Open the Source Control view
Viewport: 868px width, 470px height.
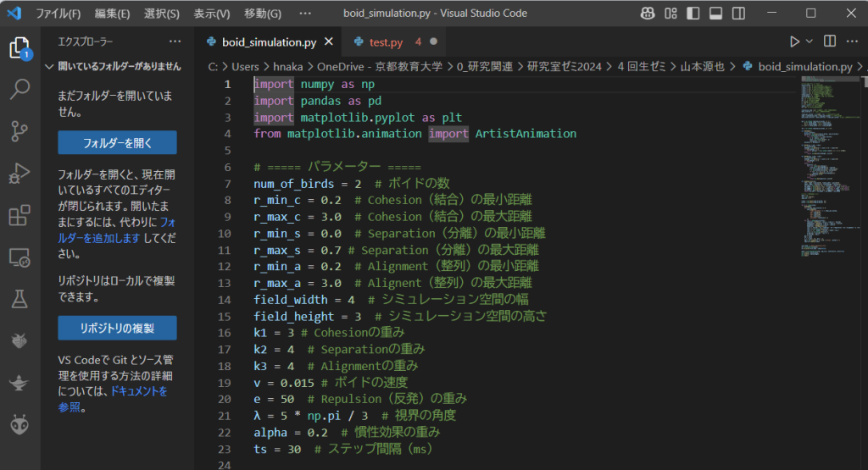(x=19, y=131)
